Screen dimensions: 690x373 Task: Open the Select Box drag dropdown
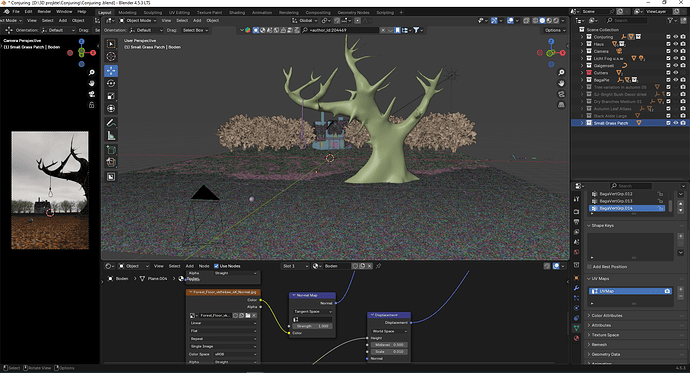pos(195,30)
